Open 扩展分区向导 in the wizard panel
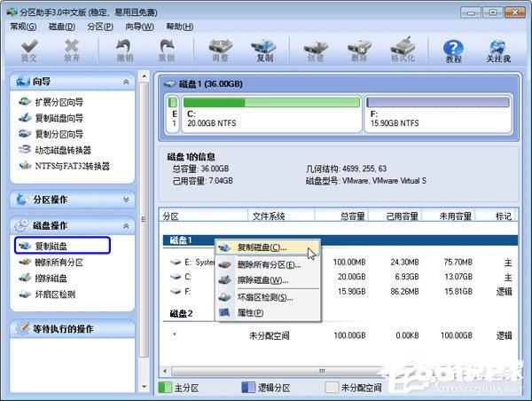The width and height of the screenshot is (532, 401). coord(51,102)
